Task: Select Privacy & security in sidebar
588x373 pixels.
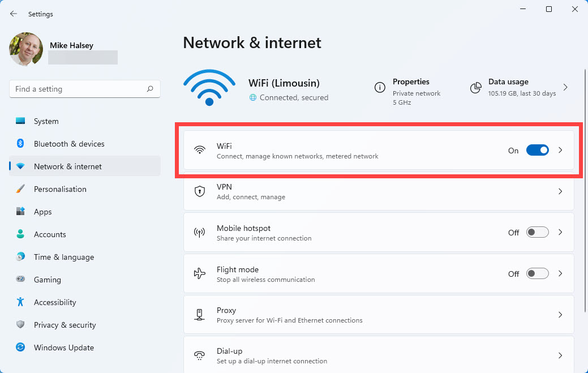Action: 65,325
